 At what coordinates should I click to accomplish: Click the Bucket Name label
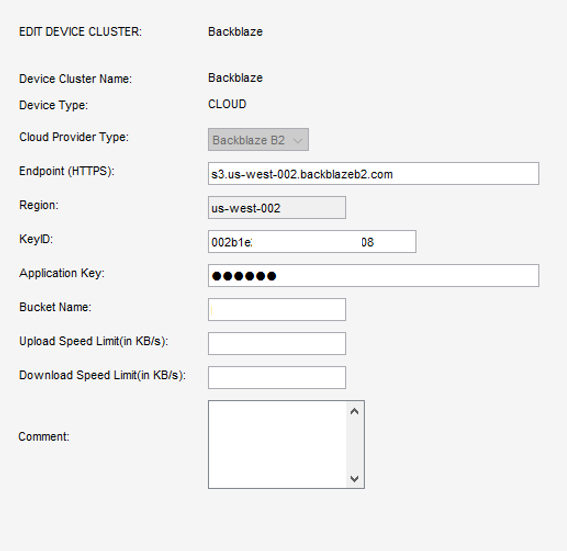click(55, 307)
